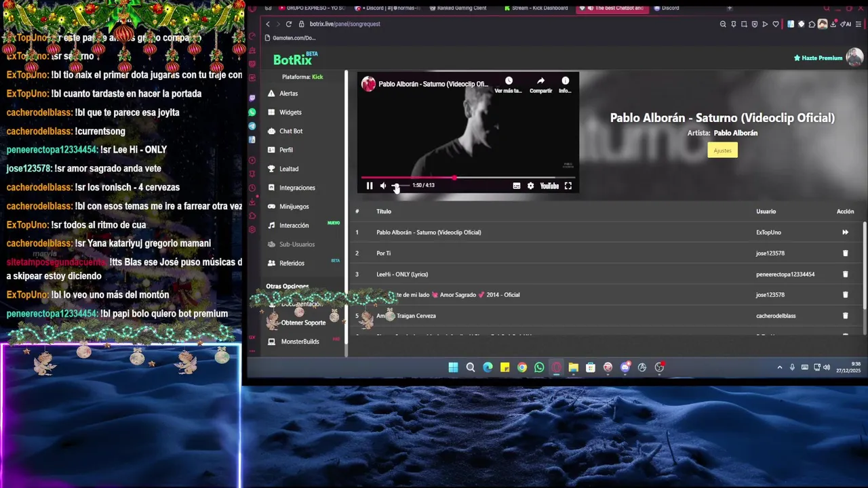The image size is (868, 488).
Task: Open Google Chrome from taskbar
Action: pos(522,367)
